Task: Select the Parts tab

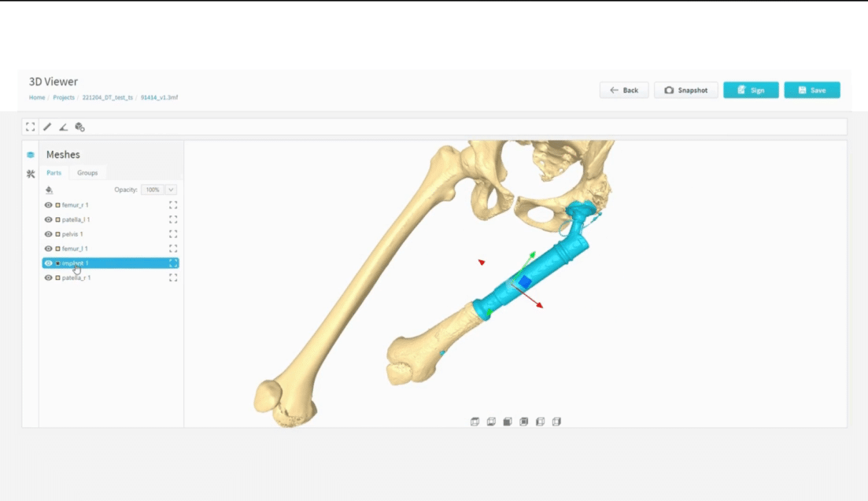Action: click(54, 173)
